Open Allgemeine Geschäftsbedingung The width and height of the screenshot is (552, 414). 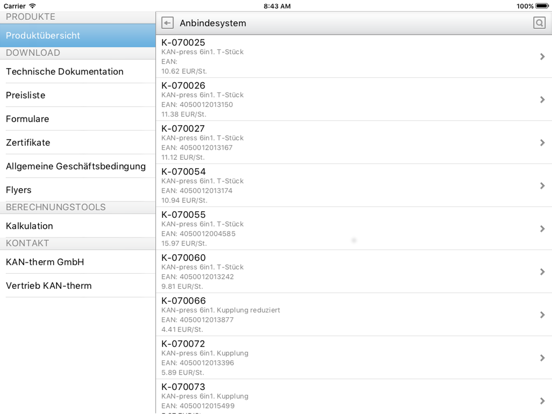pyautogui.click(x=77, y=166)
